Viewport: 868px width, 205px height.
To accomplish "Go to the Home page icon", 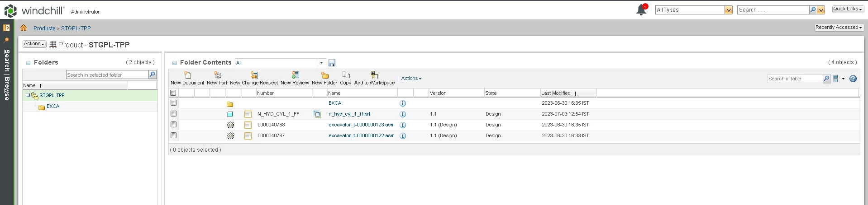I will coord(24,28).
